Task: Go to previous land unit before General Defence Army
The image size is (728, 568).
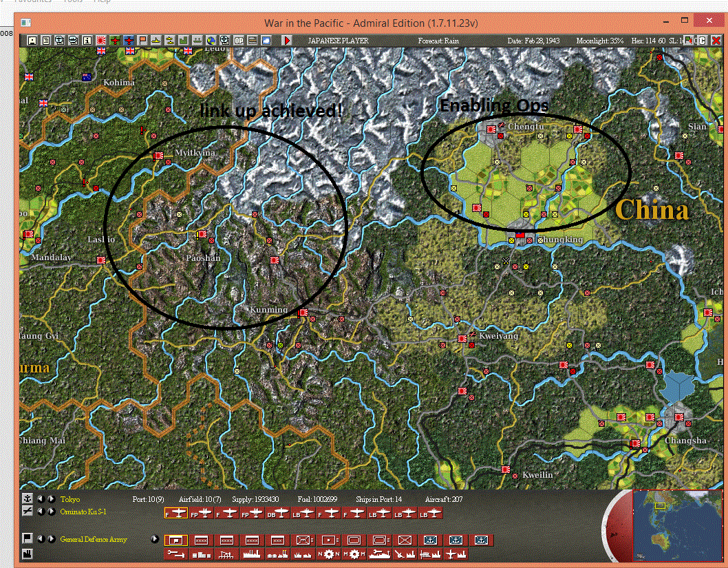Action: 41,539
